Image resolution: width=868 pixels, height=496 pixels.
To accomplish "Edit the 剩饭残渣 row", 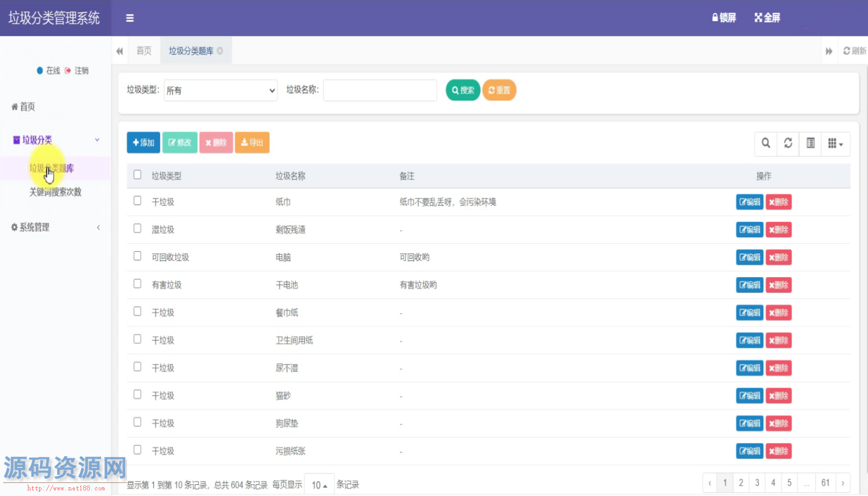I will point(750,230).
